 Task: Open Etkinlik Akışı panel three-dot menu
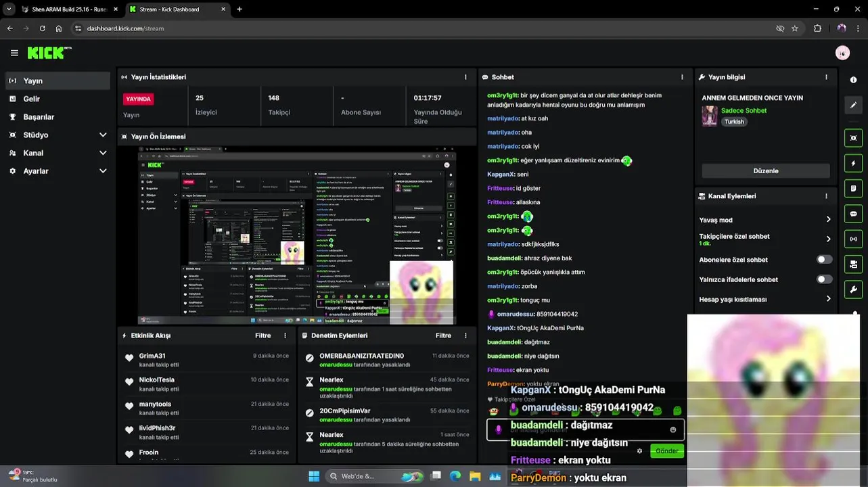285,335
